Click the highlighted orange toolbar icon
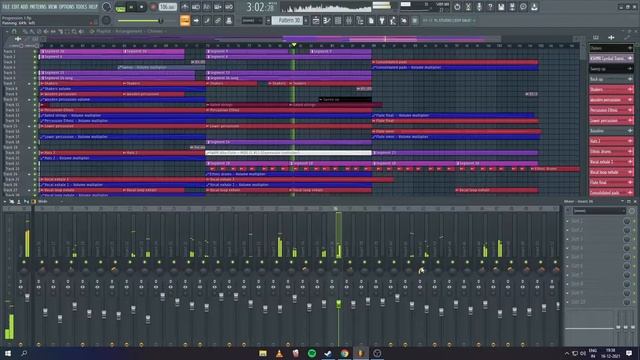Viewport: 640px width, 360px height. pos(185,20)
